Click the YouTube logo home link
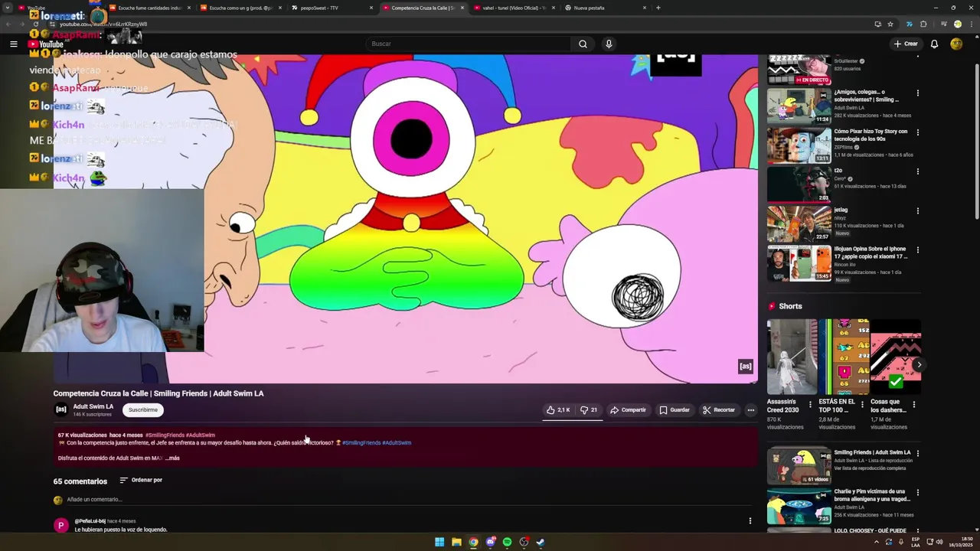 click(46, 44)
